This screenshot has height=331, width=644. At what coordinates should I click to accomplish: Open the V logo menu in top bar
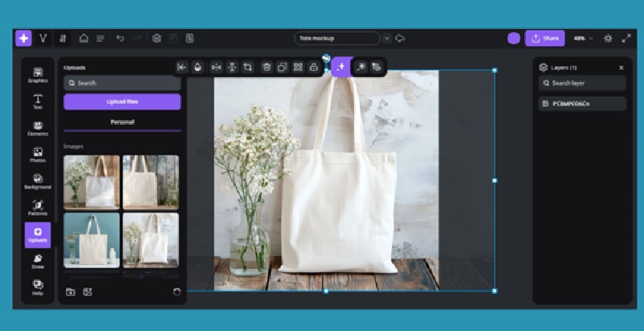point(43,38)
